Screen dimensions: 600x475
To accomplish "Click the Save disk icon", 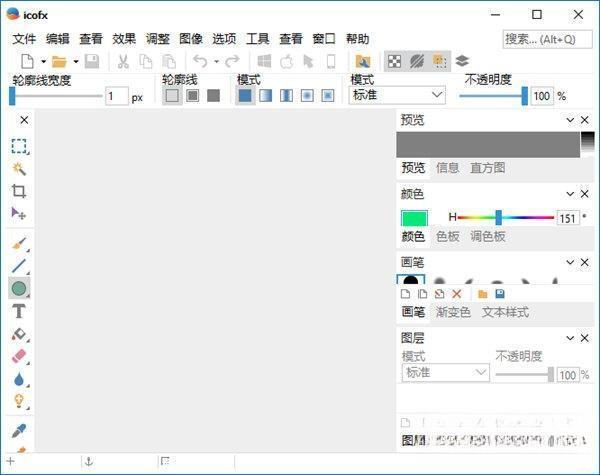I will coord(92,61).
